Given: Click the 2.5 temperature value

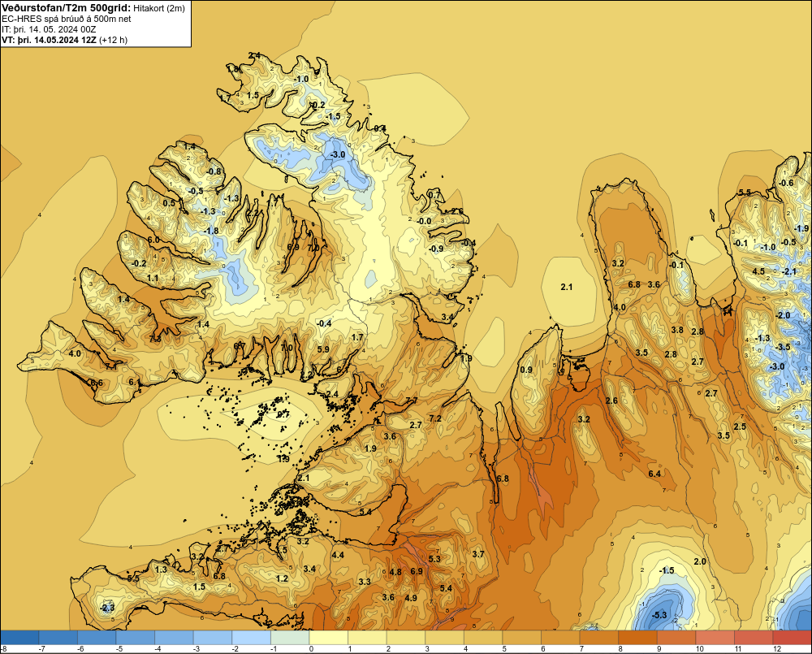Looking at the screenshot, I should pyautogui.click(x=740, y=427).
